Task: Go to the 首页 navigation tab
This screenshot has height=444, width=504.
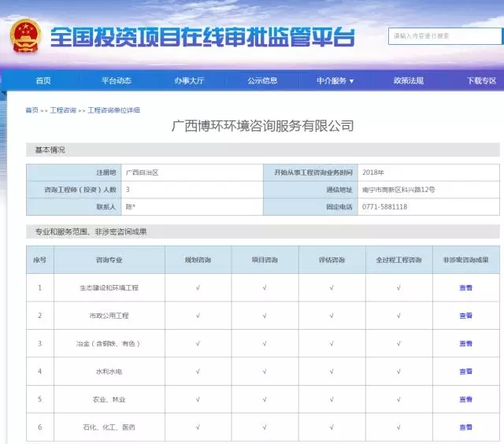Action: tap(43, 81)
